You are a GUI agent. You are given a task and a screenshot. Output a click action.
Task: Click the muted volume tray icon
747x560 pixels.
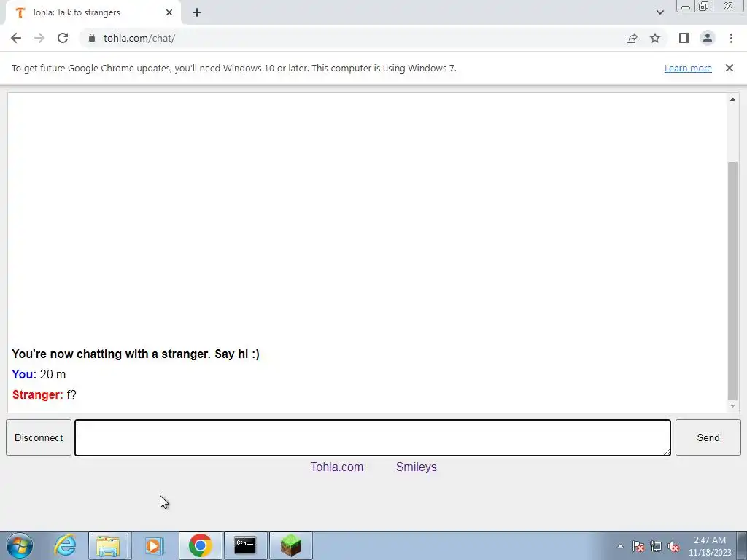(x=673, y=546)
